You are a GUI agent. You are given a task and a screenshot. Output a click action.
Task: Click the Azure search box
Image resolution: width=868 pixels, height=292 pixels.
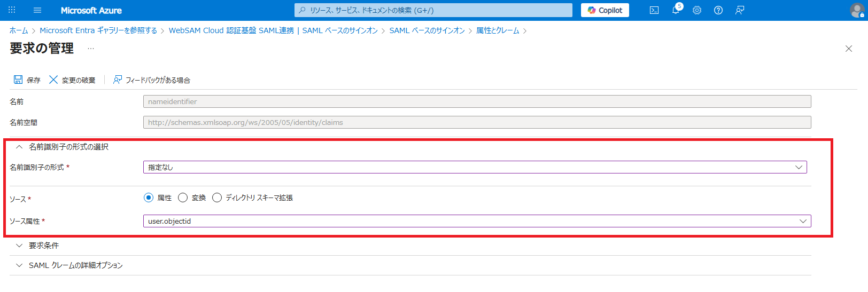[x=433, y=10]
